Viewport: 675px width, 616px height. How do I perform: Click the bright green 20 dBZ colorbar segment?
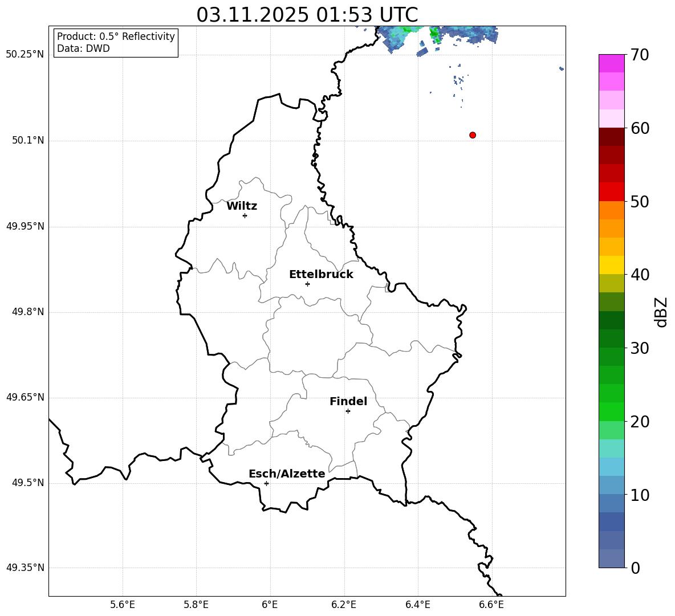pyautogui.click(x=611, y=411)
